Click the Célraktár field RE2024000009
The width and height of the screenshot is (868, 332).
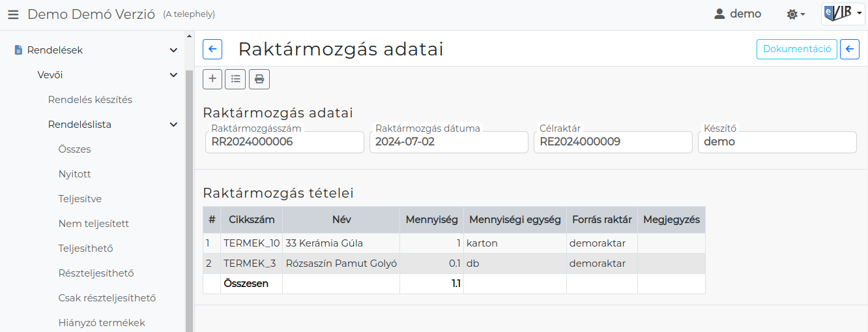point(613,142)
